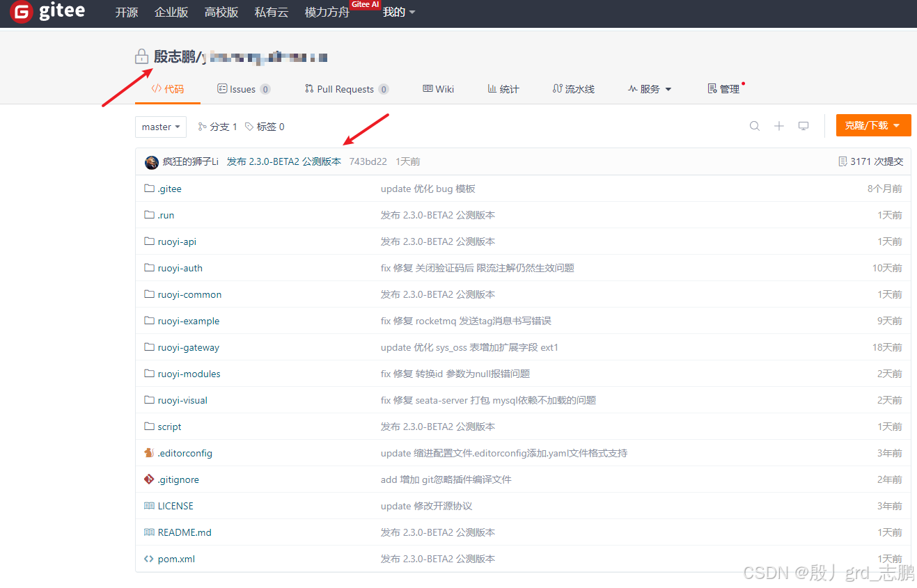
Task: Click the README.md file icon
Action: (149, 532)
